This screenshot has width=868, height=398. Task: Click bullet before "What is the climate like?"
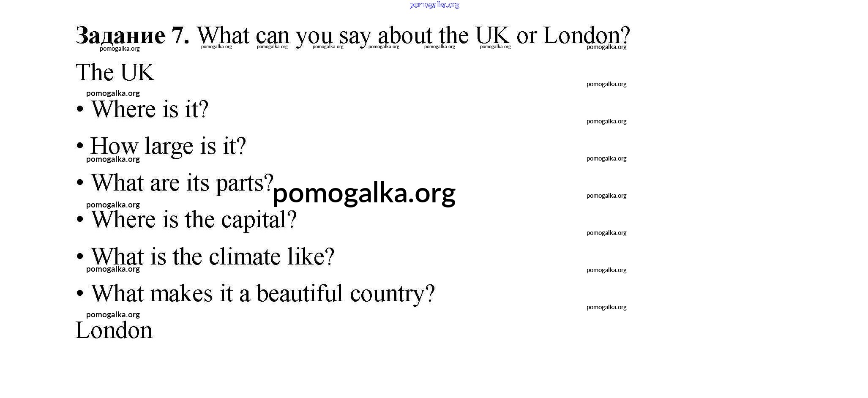80,256
